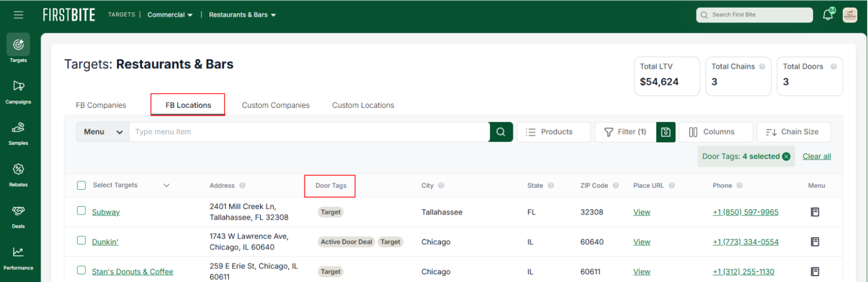Screen dimensions: 868x282
Task: Call Subway phone +1 (850) 597-9965
Action: click(745, 212)
